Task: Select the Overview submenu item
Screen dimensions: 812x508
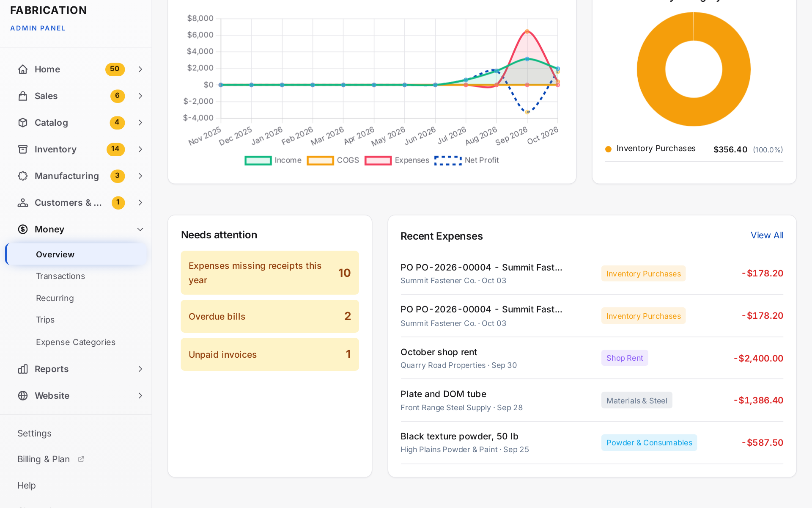Action: [77, 254]
